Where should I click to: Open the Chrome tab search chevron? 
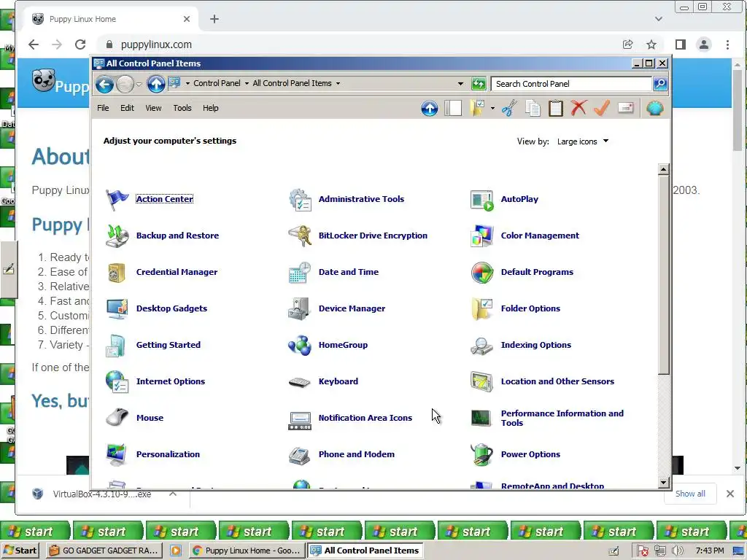point(659,19)
